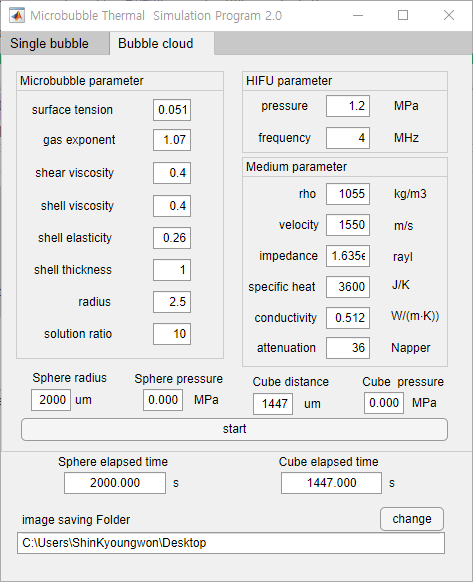Click the image saving folder path field
The width and height of the screenshot is (473, 582).
231,543
